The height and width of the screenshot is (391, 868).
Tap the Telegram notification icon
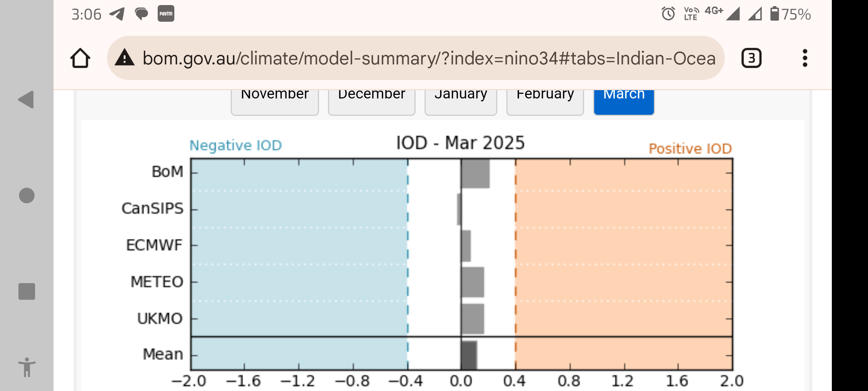click(117, 14)
